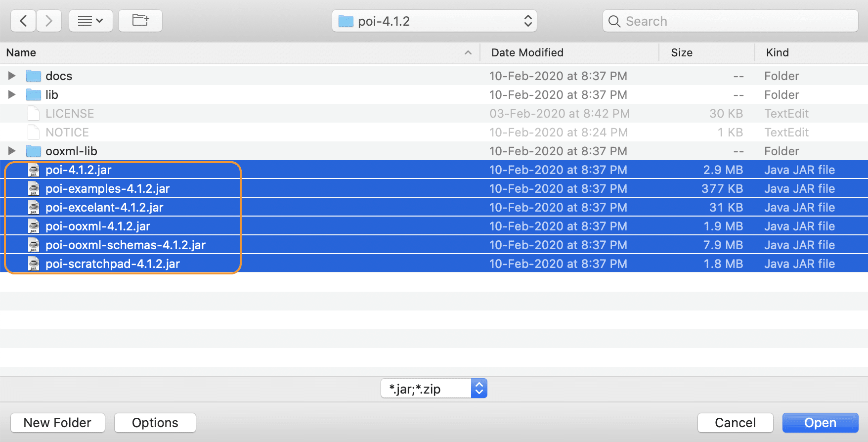Click the magnifier icon in search

tap(614, 21)
